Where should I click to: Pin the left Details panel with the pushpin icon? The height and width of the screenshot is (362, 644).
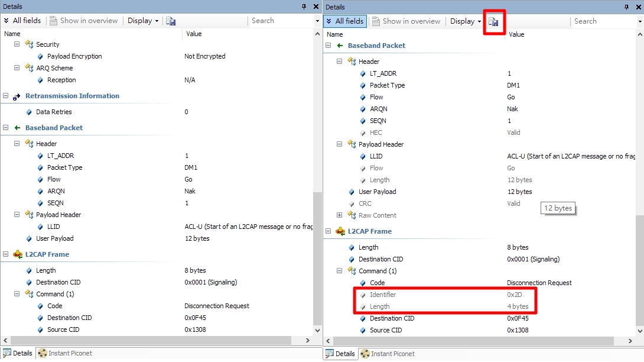coord(304,7)
